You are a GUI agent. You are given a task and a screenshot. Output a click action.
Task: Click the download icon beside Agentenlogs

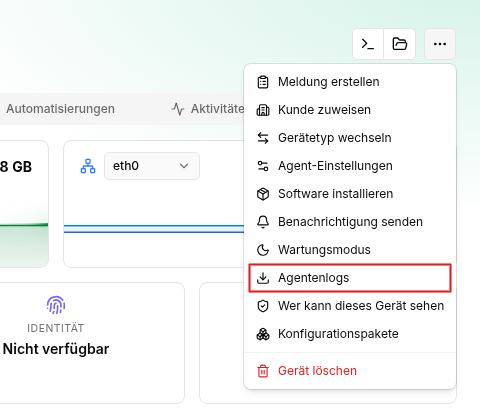(263, 278)
